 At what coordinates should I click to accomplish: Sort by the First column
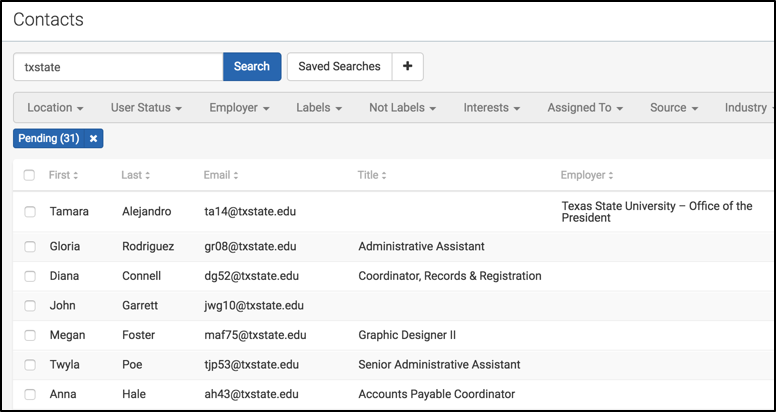63,175
